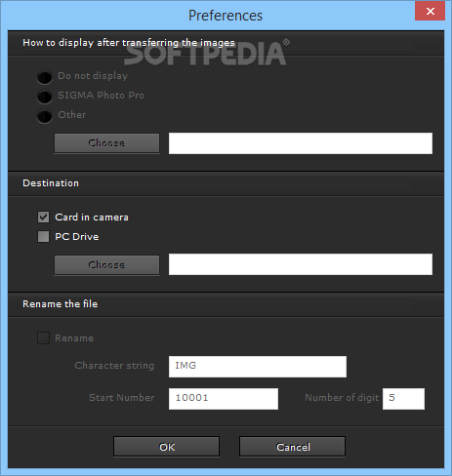452x476 pixels.
Task: Click the 'Number of digit' label
Action: click(342, 398)
